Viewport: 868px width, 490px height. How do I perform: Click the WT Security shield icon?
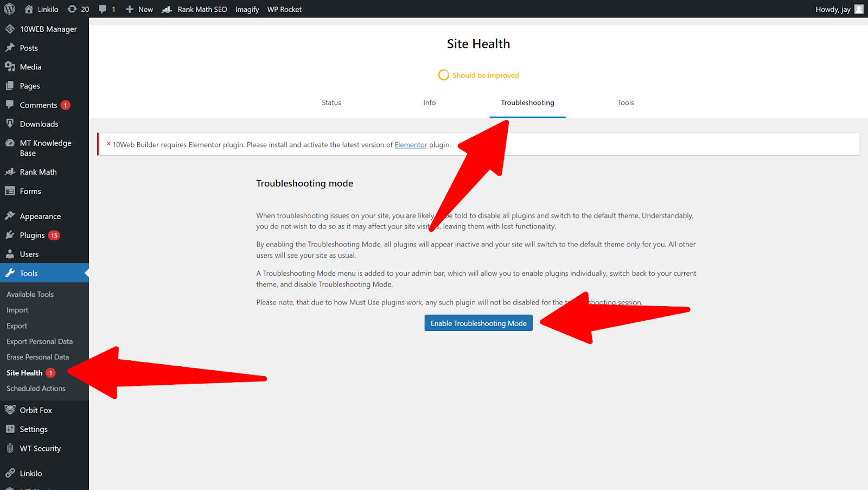click(x=10, y=448)
